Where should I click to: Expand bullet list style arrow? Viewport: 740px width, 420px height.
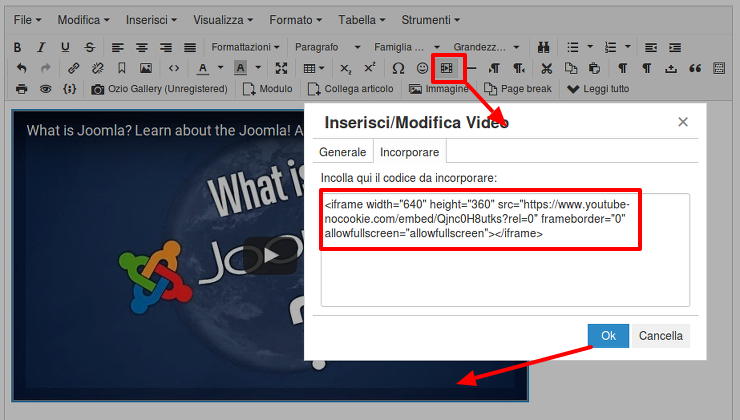click(x=590, y=47)
